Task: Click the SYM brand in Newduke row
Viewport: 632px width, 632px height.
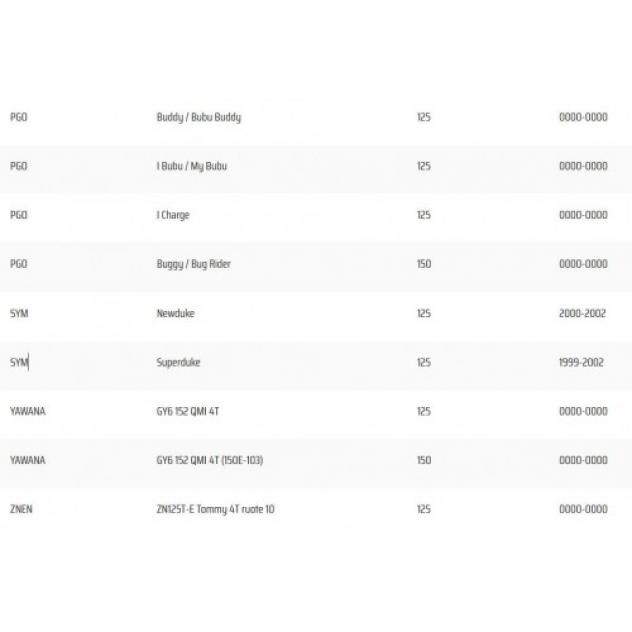Action: click(19, 313)
